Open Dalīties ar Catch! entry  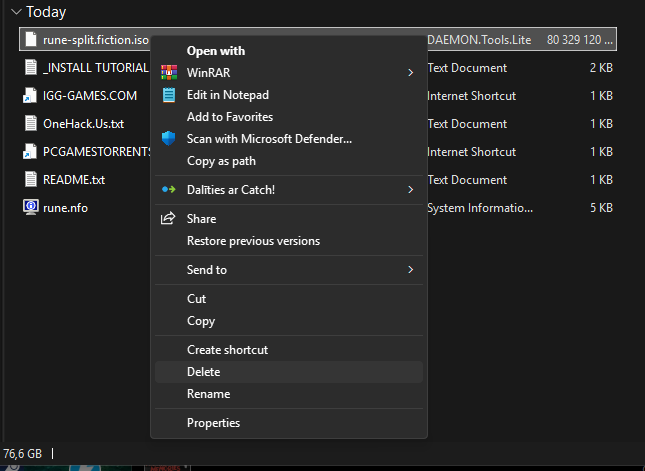tap(289, 190)
